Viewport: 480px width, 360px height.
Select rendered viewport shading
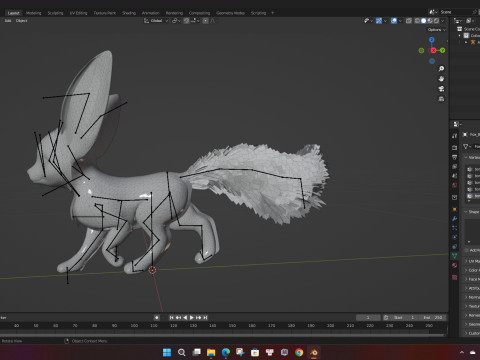click(436, 21)
